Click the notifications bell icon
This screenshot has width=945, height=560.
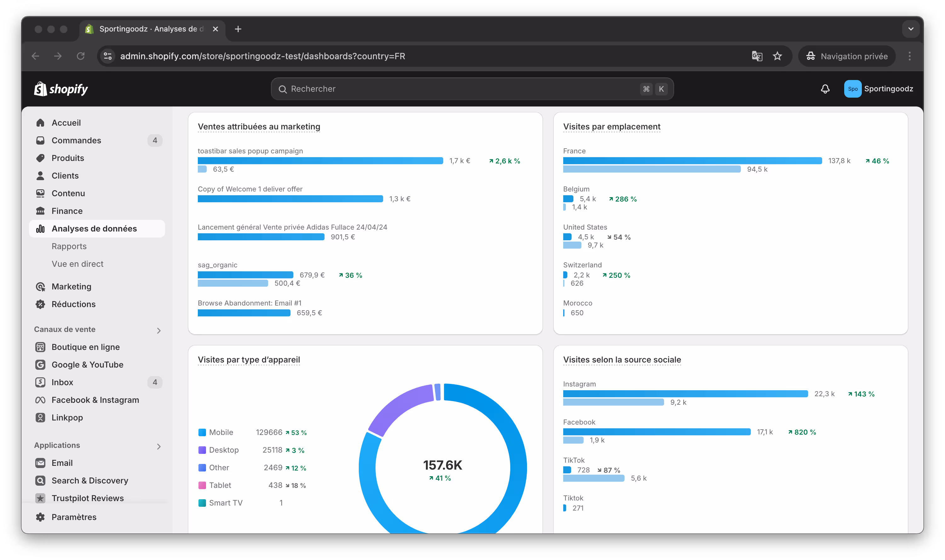[825, 89]
